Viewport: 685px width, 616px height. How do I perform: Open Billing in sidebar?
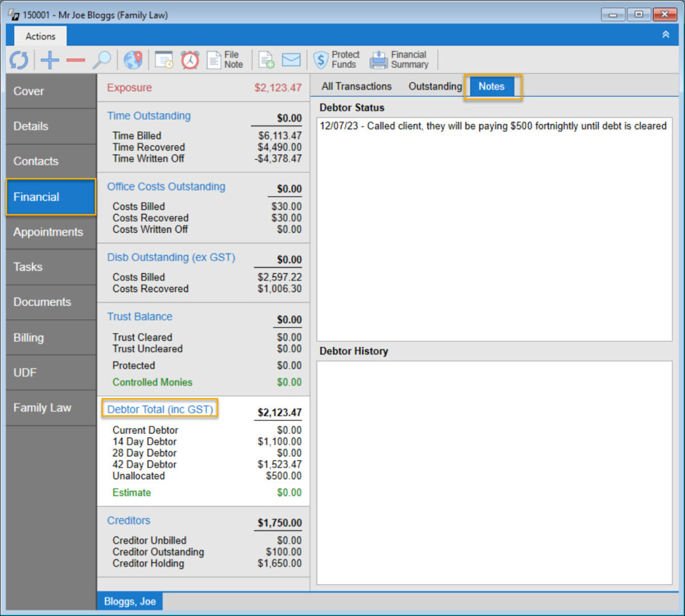click(51, 338)
